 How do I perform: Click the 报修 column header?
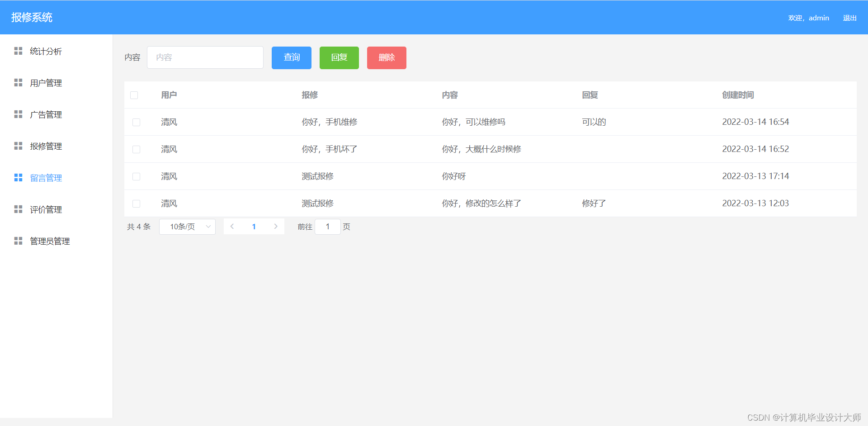(x=310, y=95)
